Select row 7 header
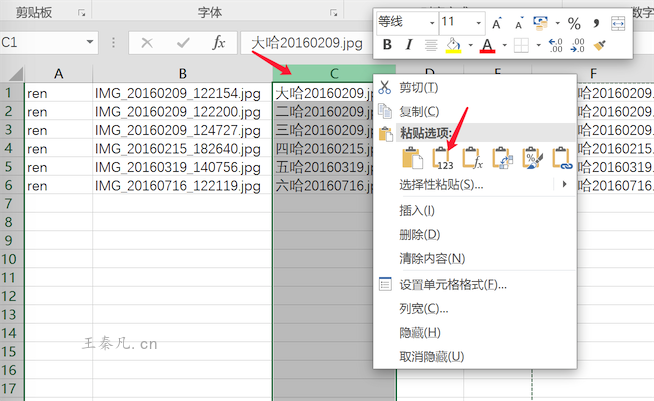This screenshot has width=654, height=401. coord(12,204)
